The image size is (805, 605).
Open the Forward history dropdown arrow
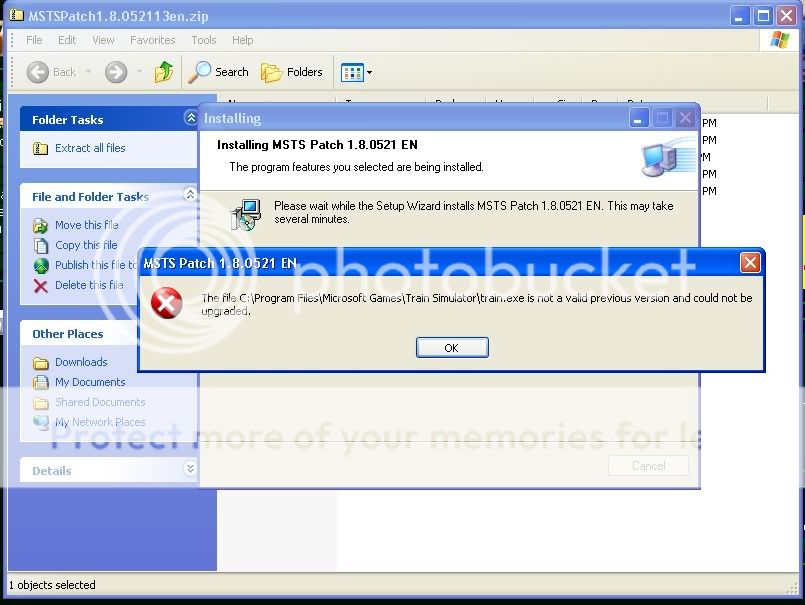coord(139,72)
